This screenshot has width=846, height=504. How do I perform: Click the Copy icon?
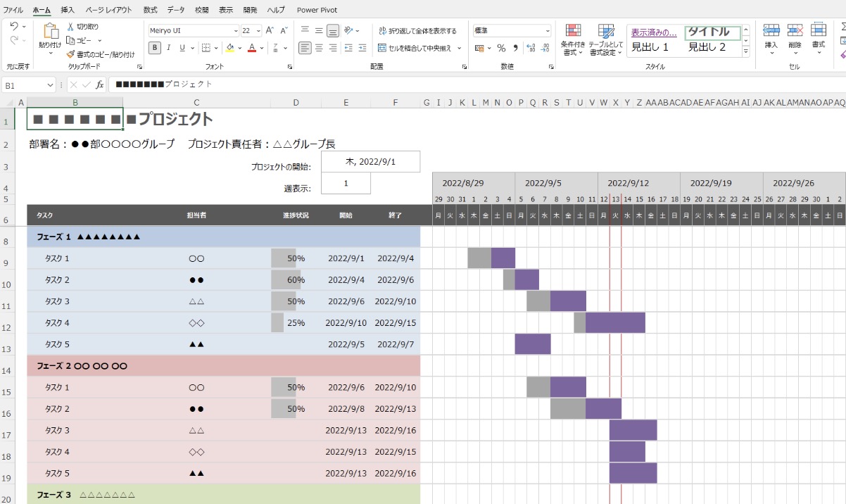click(70, 40)
